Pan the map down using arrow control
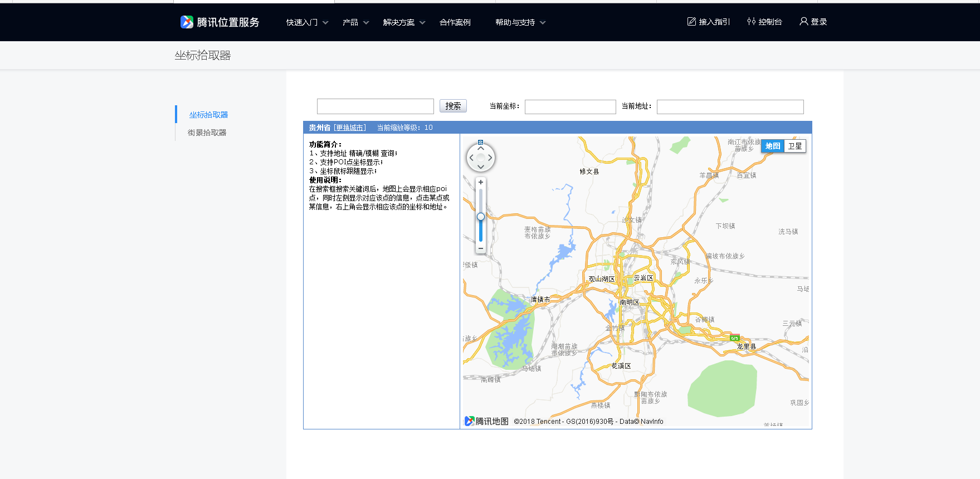Viewport: 980px width, 479px height. [x=480, y=167]
